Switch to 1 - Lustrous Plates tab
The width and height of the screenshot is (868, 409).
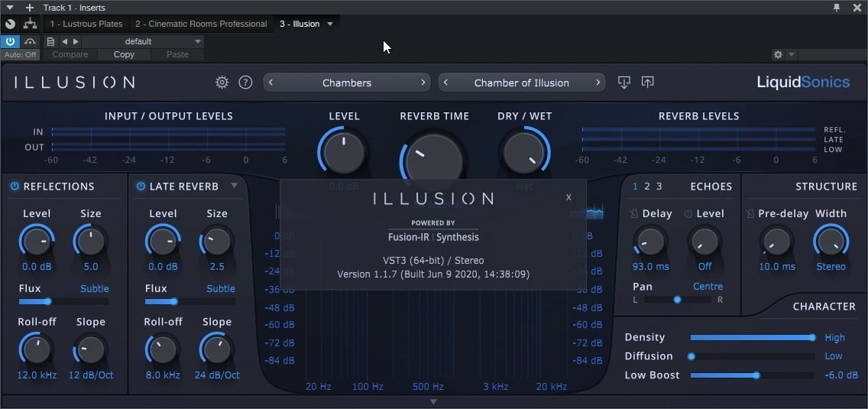point(86,24)
